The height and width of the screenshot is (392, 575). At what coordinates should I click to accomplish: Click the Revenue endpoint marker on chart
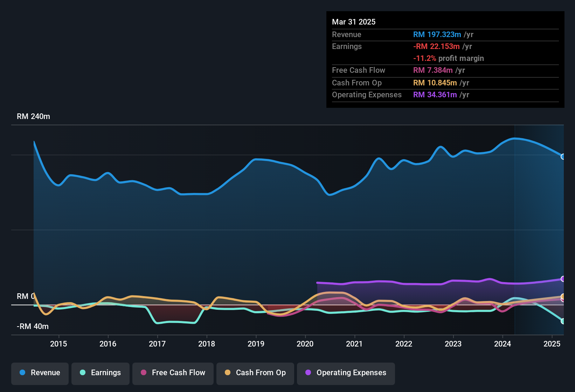563,157
